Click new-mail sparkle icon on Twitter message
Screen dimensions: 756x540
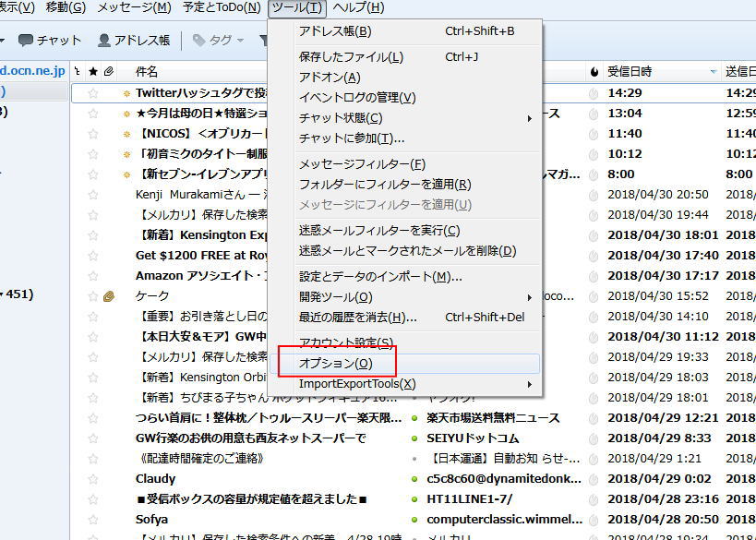pyautogui.click(x=126, y=93)
